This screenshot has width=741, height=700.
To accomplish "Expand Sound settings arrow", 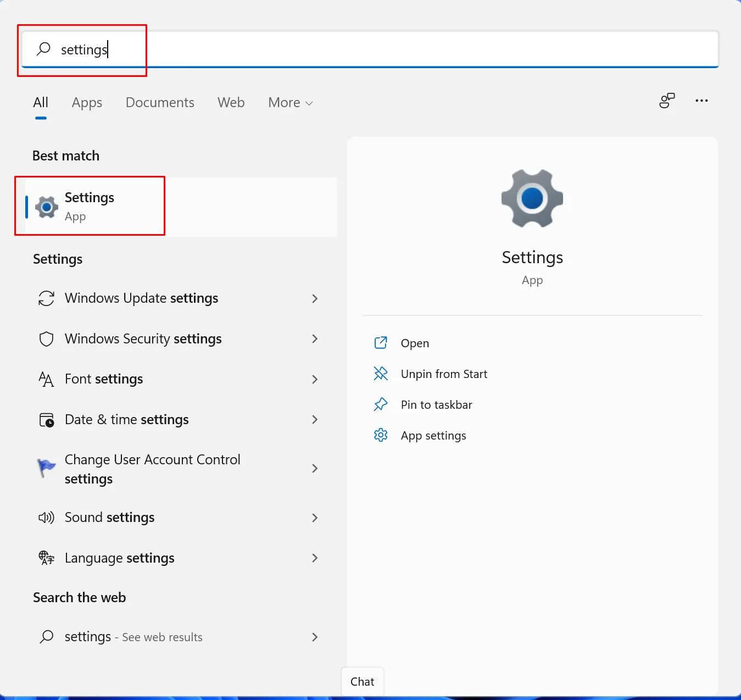I will [315, 518].
